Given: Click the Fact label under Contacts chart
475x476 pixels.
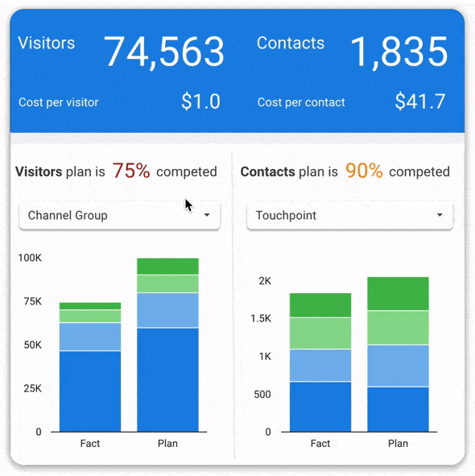Looking at the screenshot, I should pyautogui.click(x=320, y=443).
